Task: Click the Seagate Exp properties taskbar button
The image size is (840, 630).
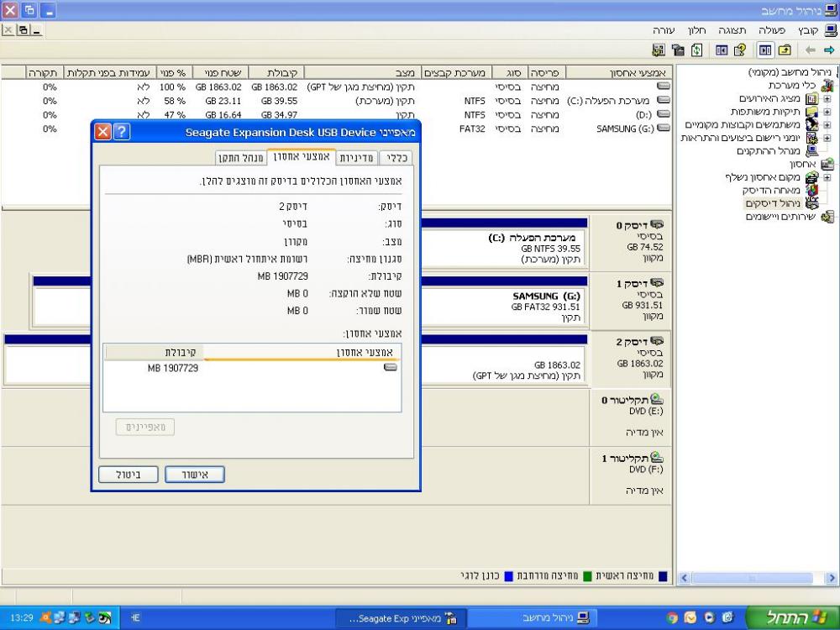Action: point(402,618)
